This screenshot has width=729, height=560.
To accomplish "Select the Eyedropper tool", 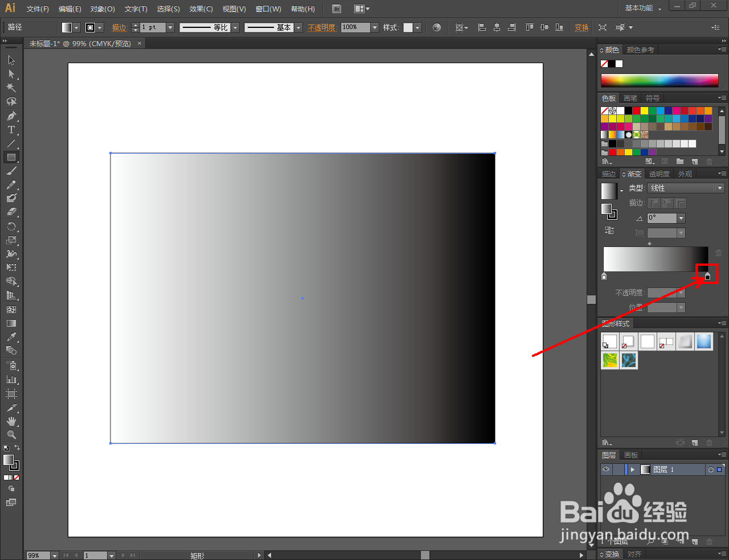I will (11, 337).
